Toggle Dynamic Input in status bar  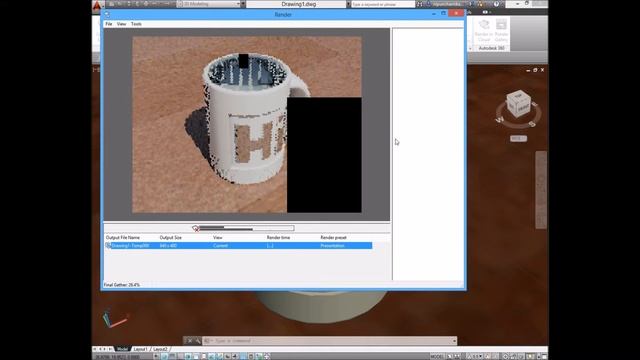228,356
